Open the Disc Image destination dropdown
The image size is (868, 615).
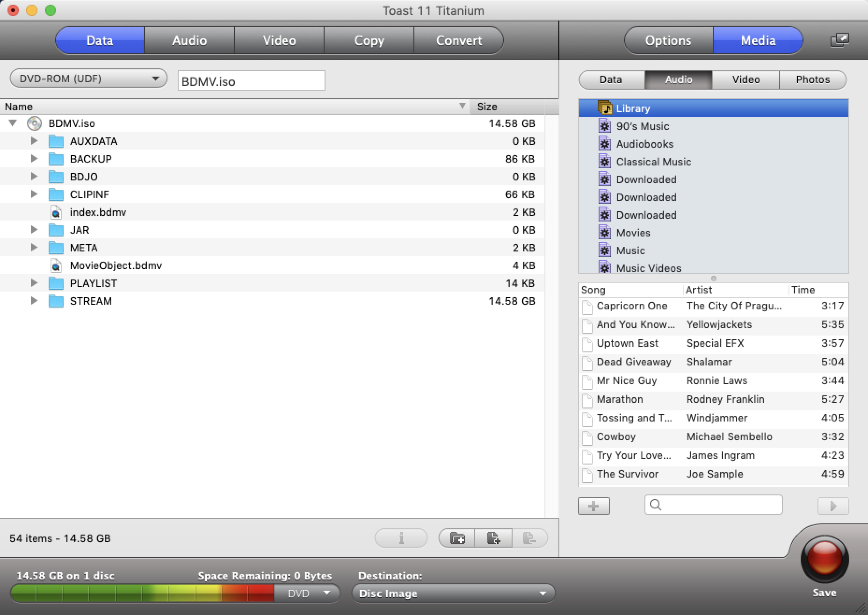tap(453, 594)
